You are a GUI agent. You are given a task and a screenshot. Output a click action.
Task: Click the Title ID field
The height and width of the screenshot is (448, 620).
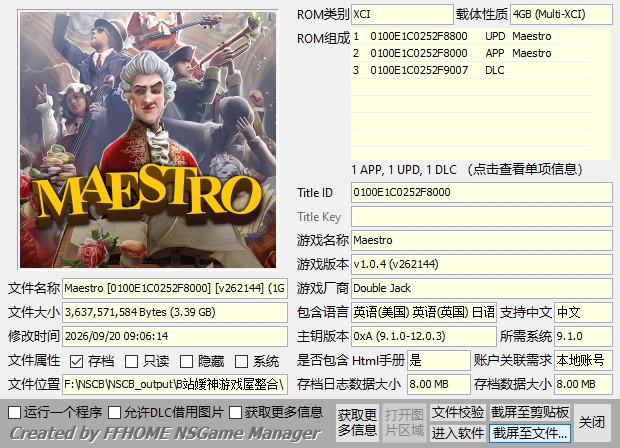click(x=481, y=193)
